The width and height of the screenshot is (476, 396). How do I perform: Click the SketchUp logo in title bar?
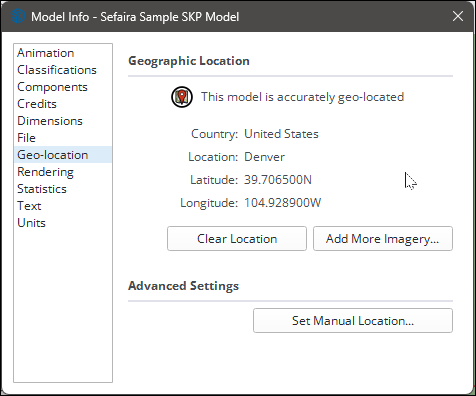coord(18,16)
